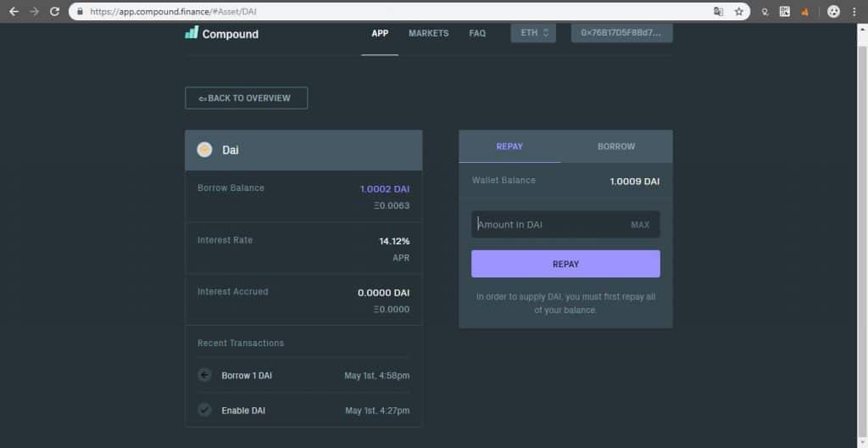Click the 14.12% interest rate value

[394, 241]
